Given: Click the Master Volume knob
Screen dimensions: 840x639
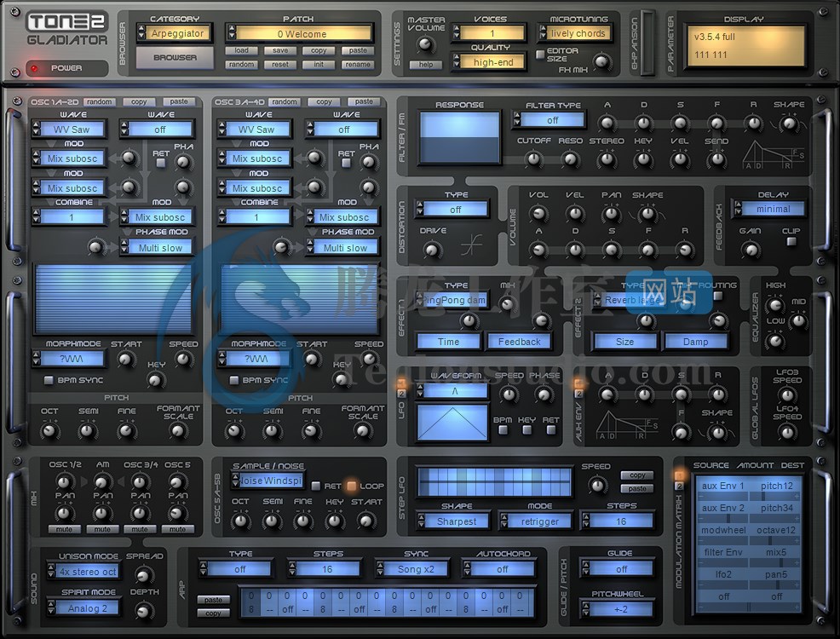Looking at the screenshot, I should [x=425, y=44].
